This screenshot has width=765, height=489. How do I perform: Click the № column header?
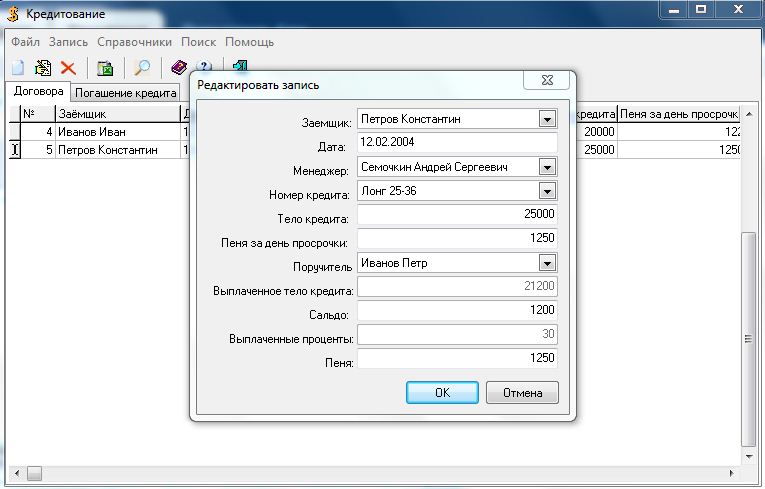point(38,114)
